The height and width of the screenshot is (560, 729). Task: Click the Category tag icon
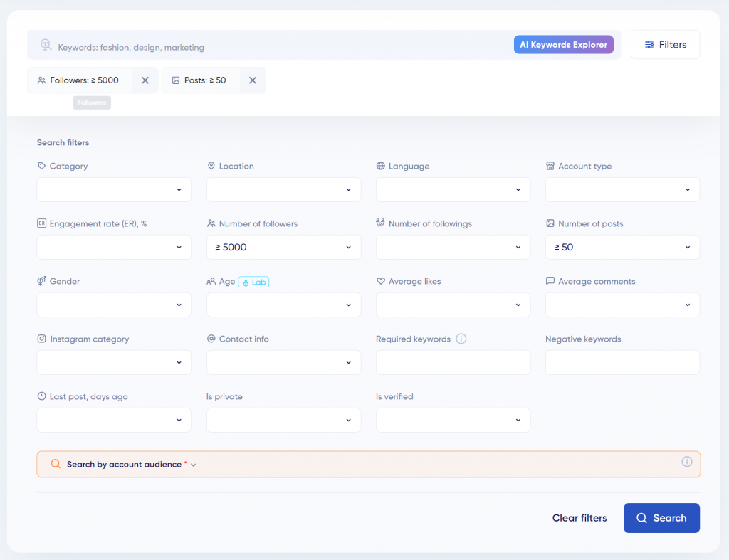[x=41, y=166]
